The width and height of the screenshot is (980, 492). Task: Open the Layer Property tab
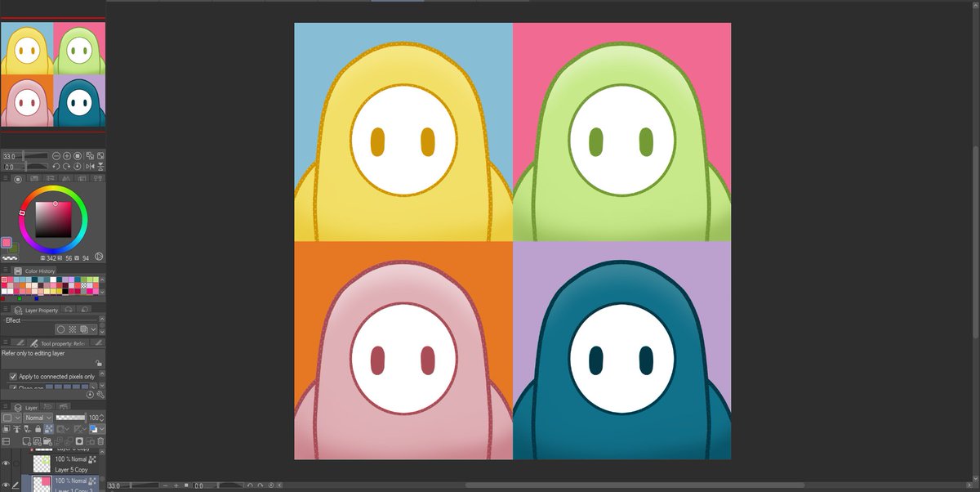tap(36, 311)
